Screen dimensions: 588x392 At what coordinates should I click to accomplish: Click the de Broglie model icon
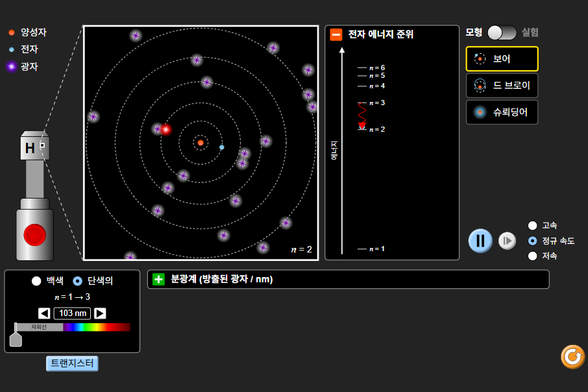pyautogui.click(x=480, y=86)
